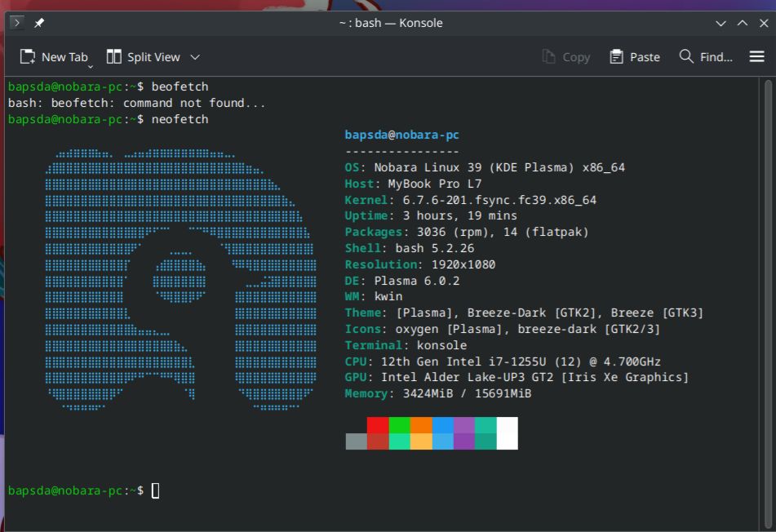Image resolution: width=776 pixels, height=532 pixels.
Task: Click the 'WM: kwin' line
Action: pyautogui.click(x=373, y=296)
